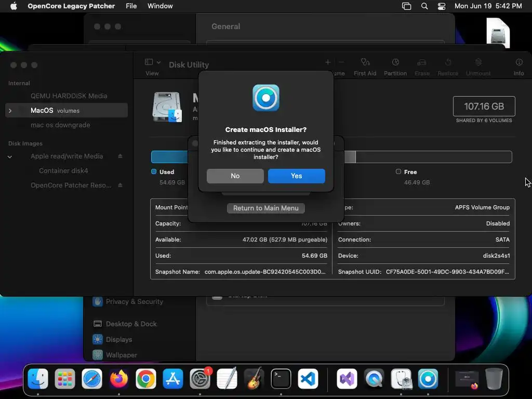Open App Store from the Dock
Screen dimensions: 532x399
(x=172, y=379)
